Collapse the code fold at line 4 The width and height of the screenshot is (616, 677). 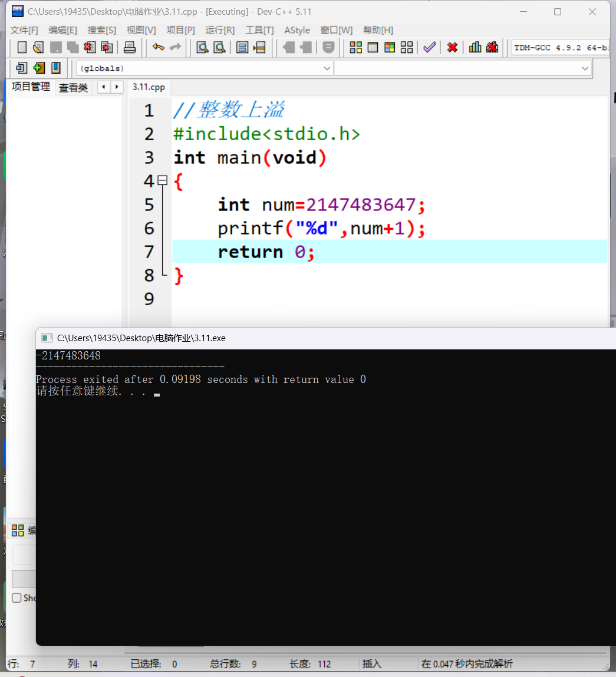click(x=163, y=180)
